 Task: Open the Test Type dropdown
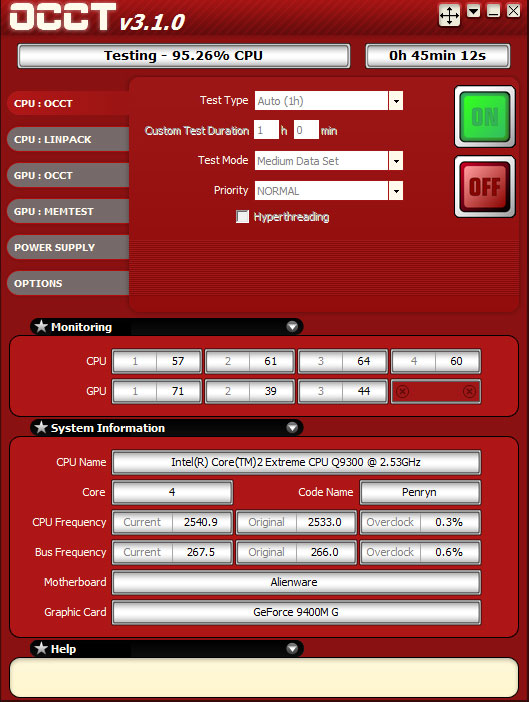coord(396,101)
